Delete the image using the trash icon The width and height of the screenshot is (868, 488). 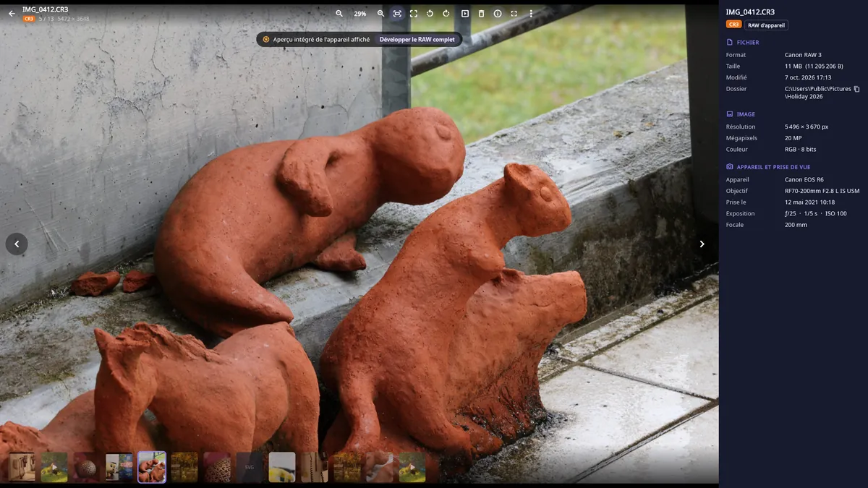click(481, 14)
